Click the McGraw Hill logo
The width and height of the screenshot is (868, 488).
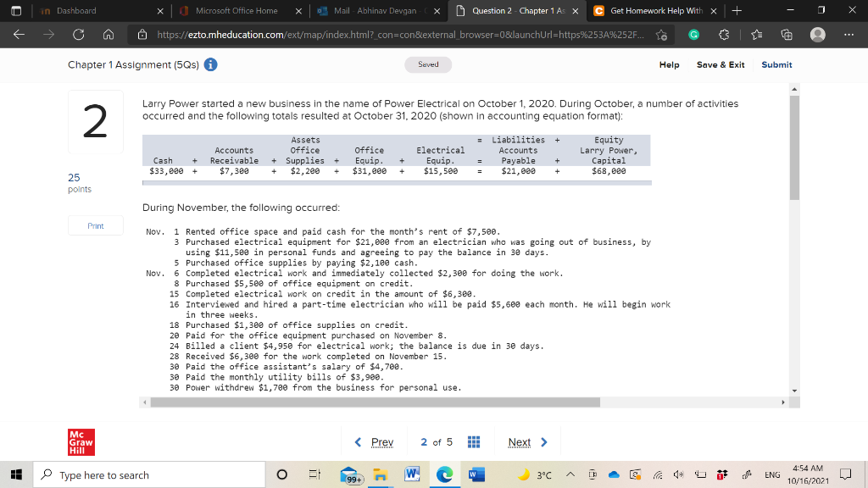[81, 441]
